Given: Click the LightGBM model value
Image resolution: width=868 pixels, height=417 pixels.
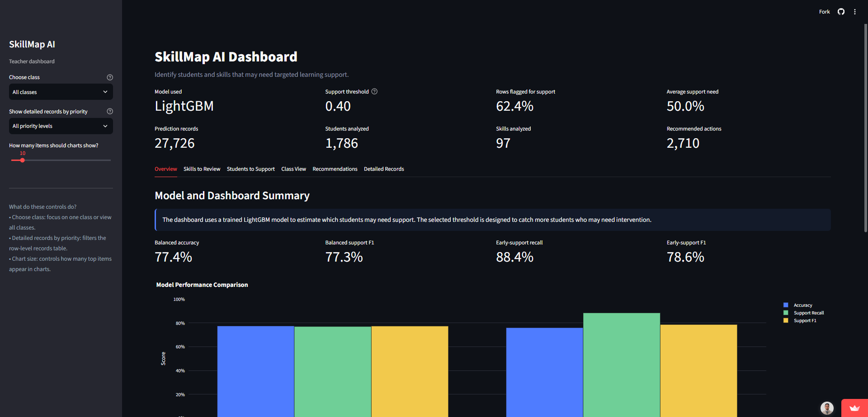Looking at the screenshot, I should click(184, 106).
